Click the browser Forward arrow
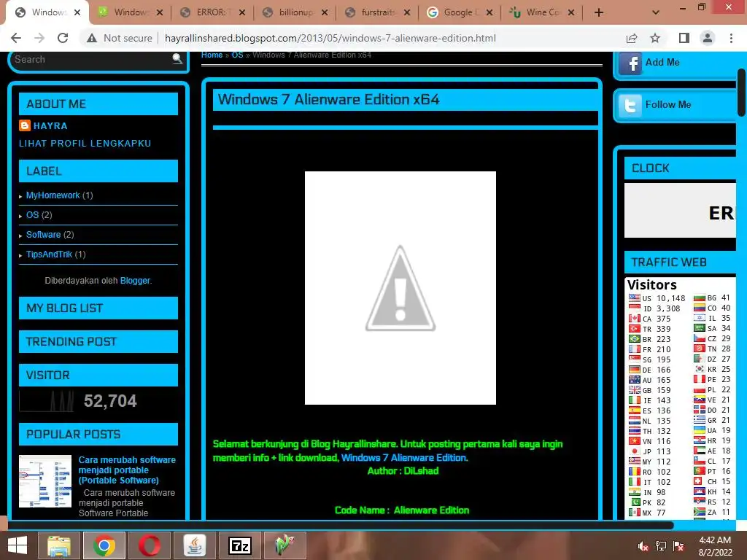The width and height of the screenshot is (747, 560). pyautogui.click(x=39, y=38)
